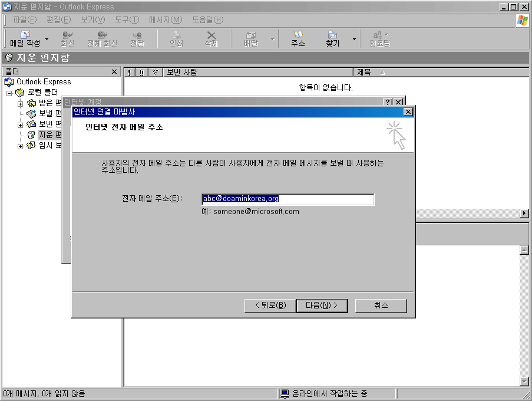The width and height of the screenshot is (532, 401).
Task: Click the Outbox (보낼 편지함) folder icon
Action: pyautogui.click(x=32, y=113)
